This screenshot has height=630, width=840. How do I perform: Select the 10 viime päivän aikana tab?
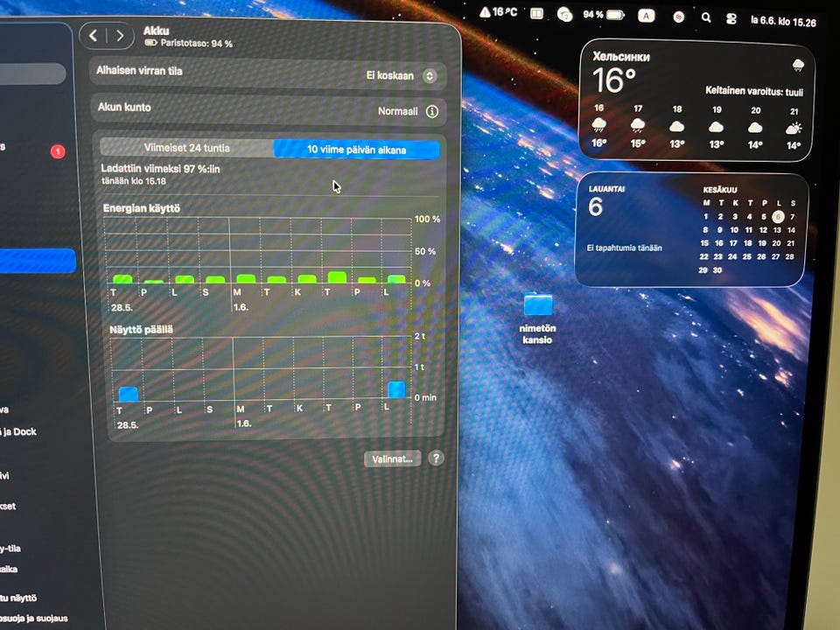[356, 150]
